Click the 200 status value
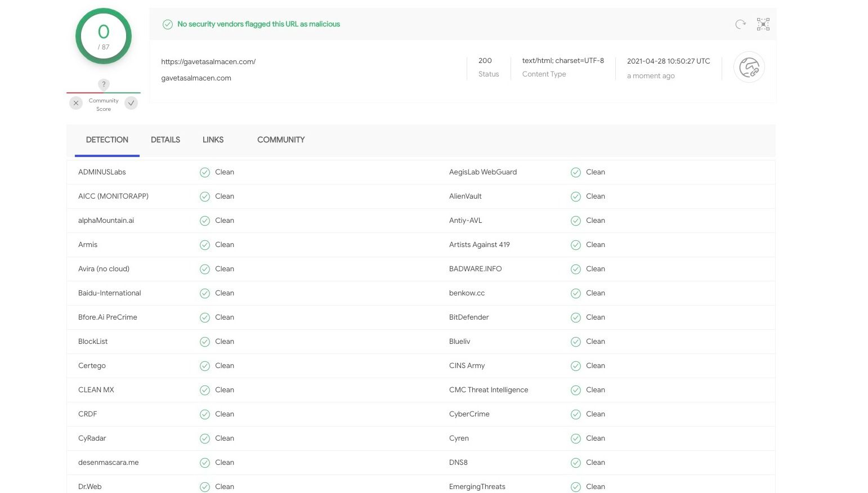 click(485, 61)
